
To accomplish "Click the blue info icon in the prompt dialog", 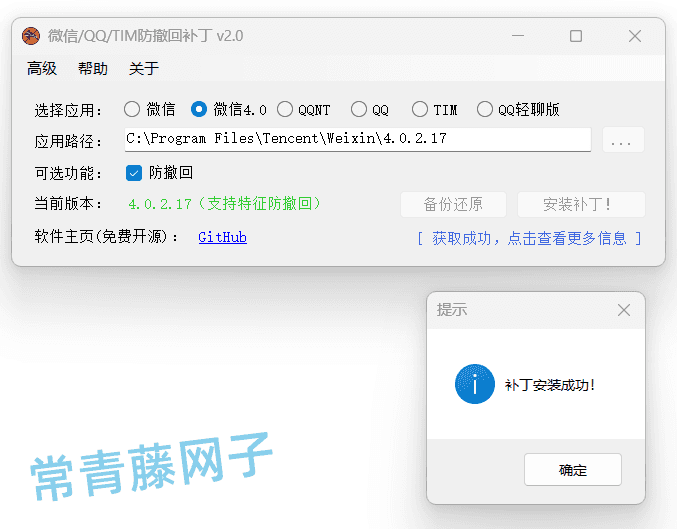I will tap(475, 384).
